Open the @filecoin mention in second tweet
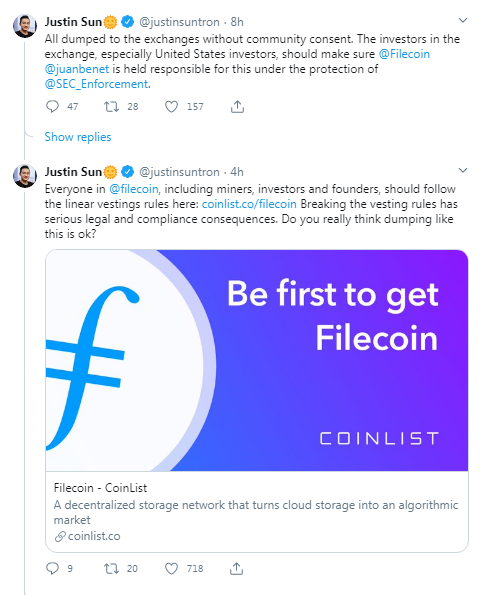502x595 pixels. (x=134, y=189)
